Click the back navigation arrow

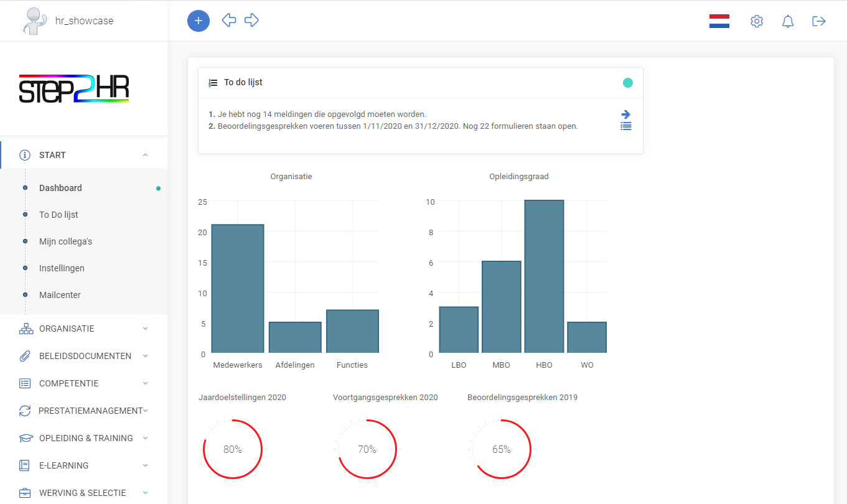click(228, 21)
